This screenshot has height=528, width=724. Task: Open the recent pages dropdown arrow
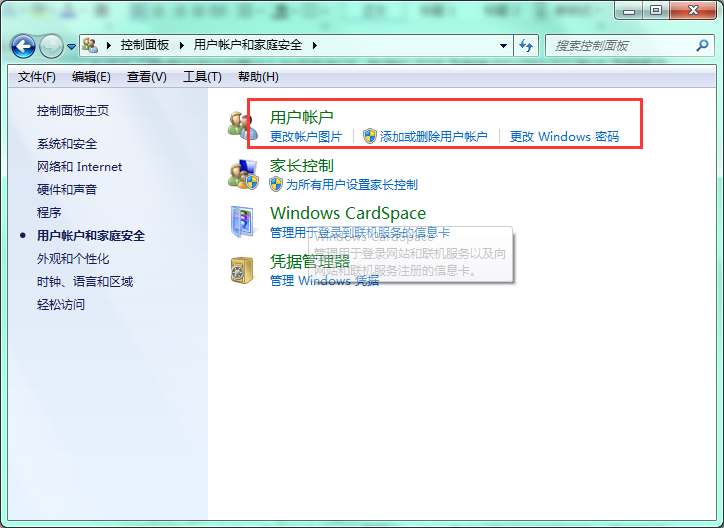click(x=71, y=47)
